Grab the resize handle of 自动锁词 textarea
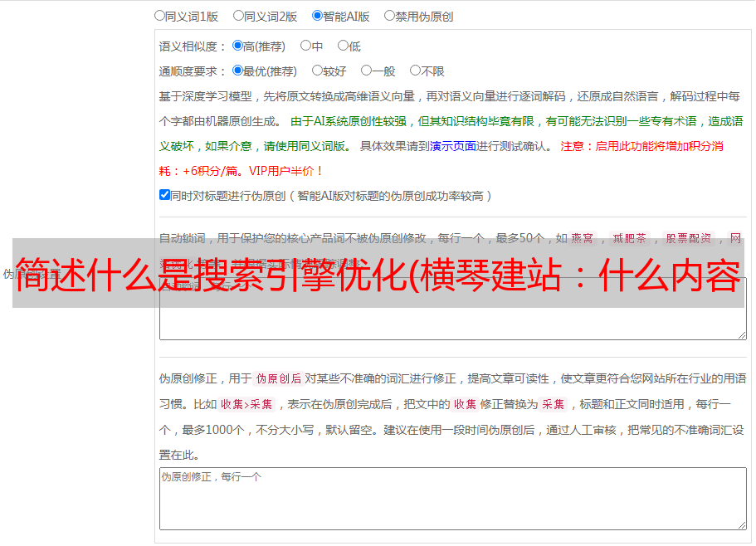Viewport: 756px width, 546px height. (742, 335)
